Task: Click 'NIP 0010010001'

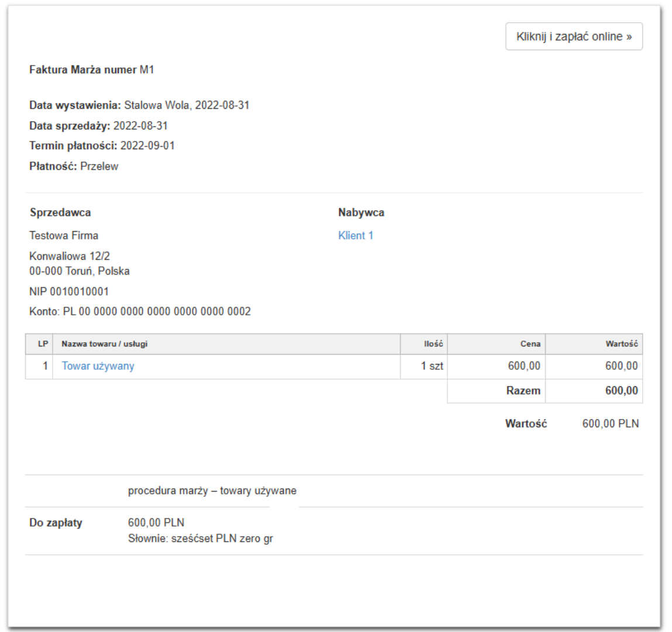Action: click(68, 291)
